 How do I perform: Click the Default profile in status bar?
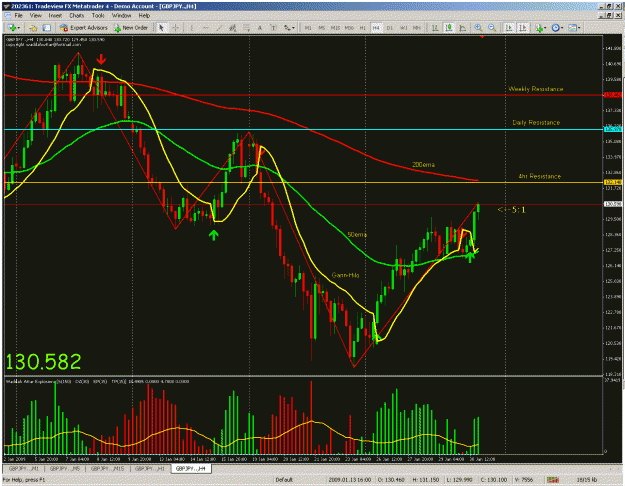tap(284, 480)
